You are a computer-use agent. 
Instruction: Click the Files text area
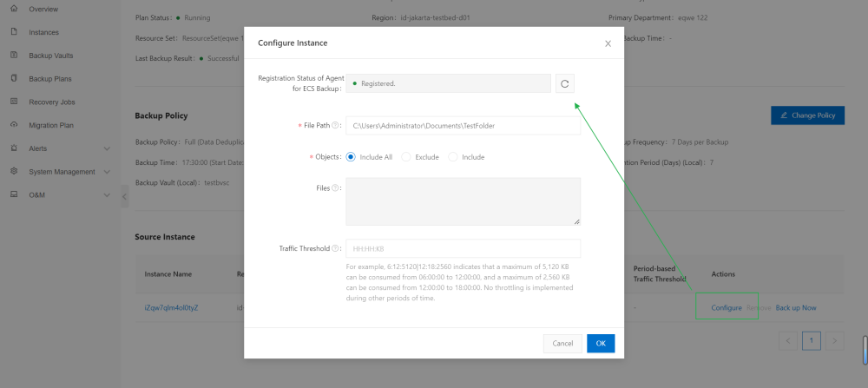click(463, 201)
